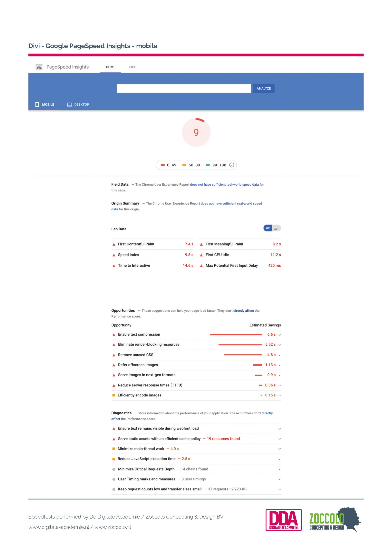The image size is (392, 550).
Task: Click warning triangle beside Defer offscreen images
Action: [114, 365]
